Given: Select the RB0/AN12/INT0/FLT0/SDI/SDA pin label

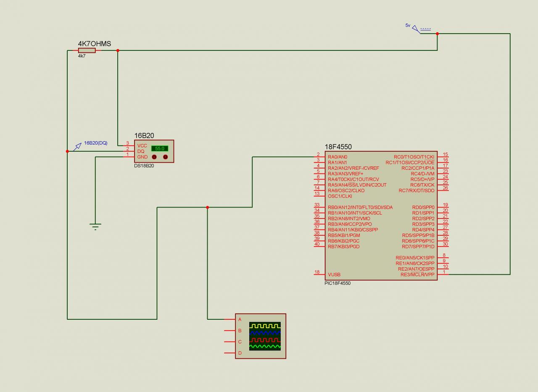Looking at the screenshot, I should [x=360, y=208].
